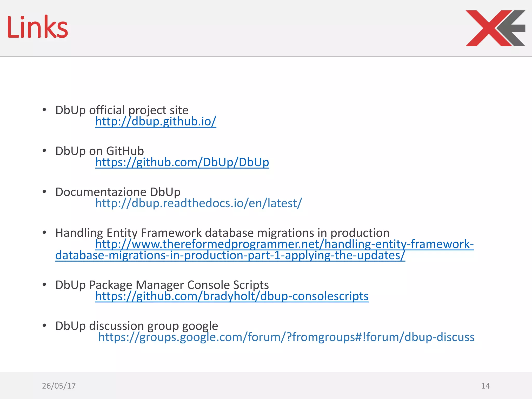Screen dimensions: 532x399
Task: Click the database-migrations-in-production link continuation line
Action: coord(230,255)
